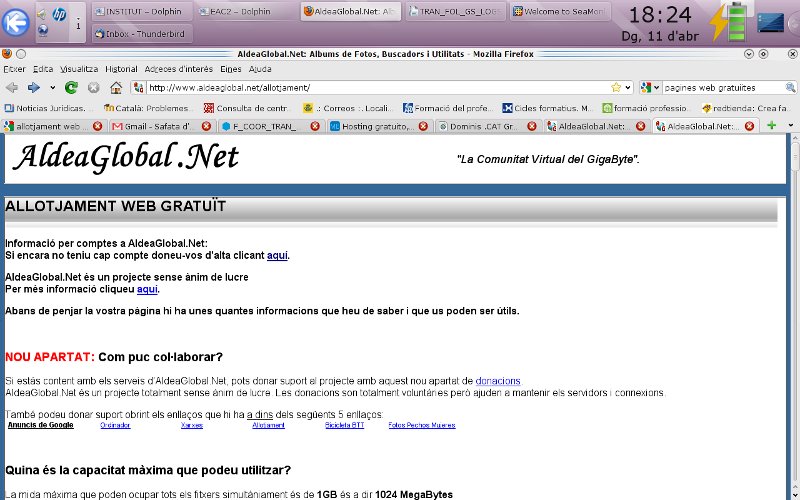Click 'aquí' link for more information
Viewport: 800px width, 500px height.
pos(147,289)
